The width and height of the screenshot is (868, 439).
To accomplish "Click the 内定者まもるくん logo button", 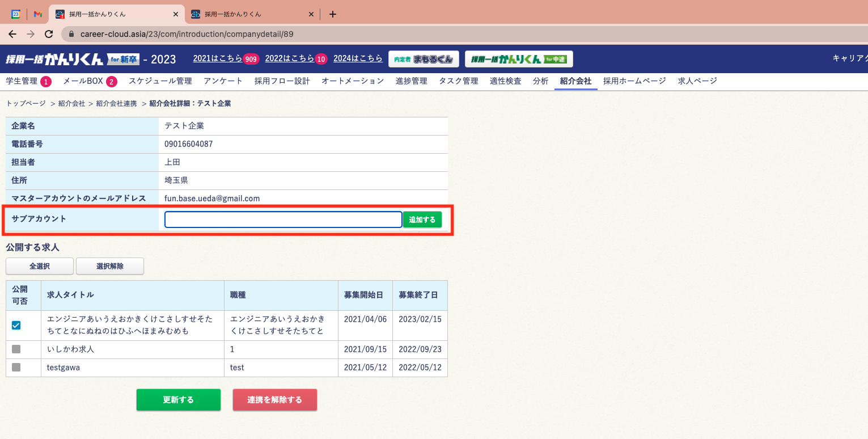I will click(424, 59).
